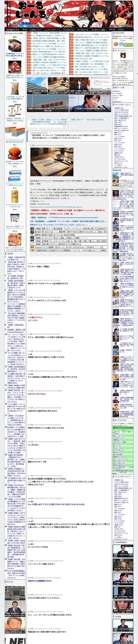138x644 pixels.
Task: Open the 株式会社Bewitch sidebar link
Action: 117,102
